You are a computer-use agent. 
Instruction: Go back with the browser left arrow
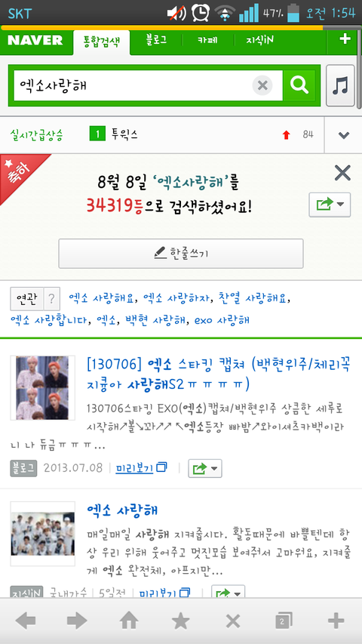point(26,621)
